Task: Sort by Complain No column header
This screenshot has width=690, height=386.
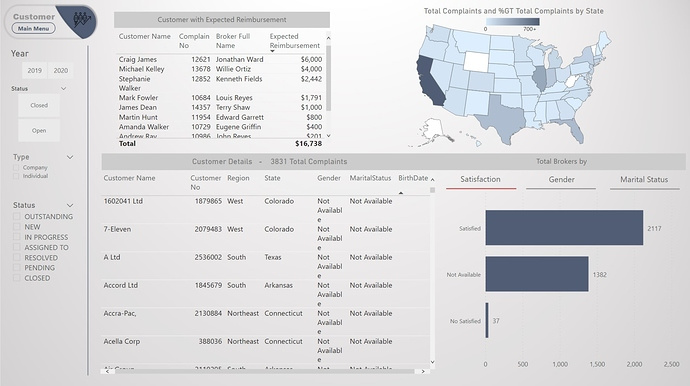Action: tap(194, 41)
